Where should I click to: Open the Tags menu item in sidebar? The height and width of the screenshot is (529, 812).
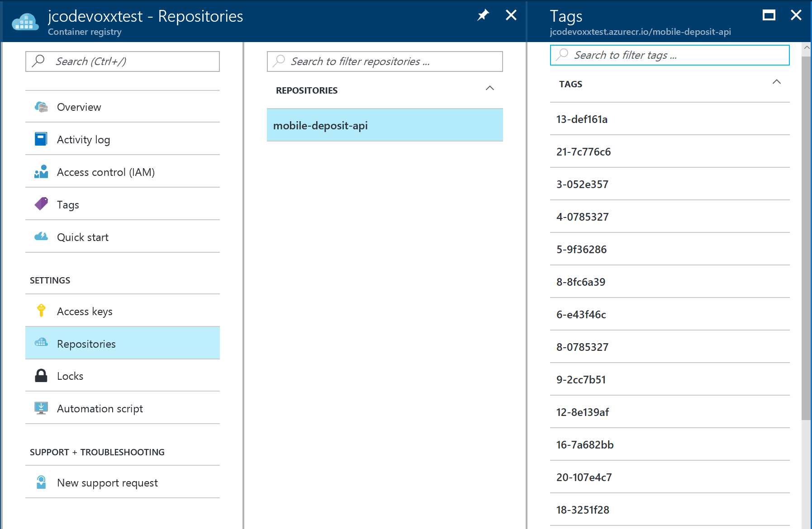tap(123, 205)
